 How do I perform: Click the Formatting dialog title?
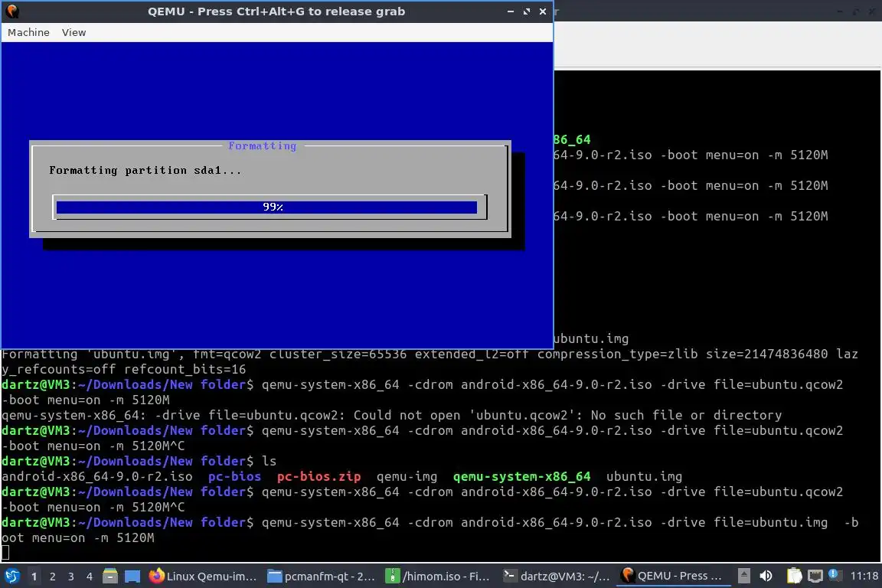[x=262, y=145]
